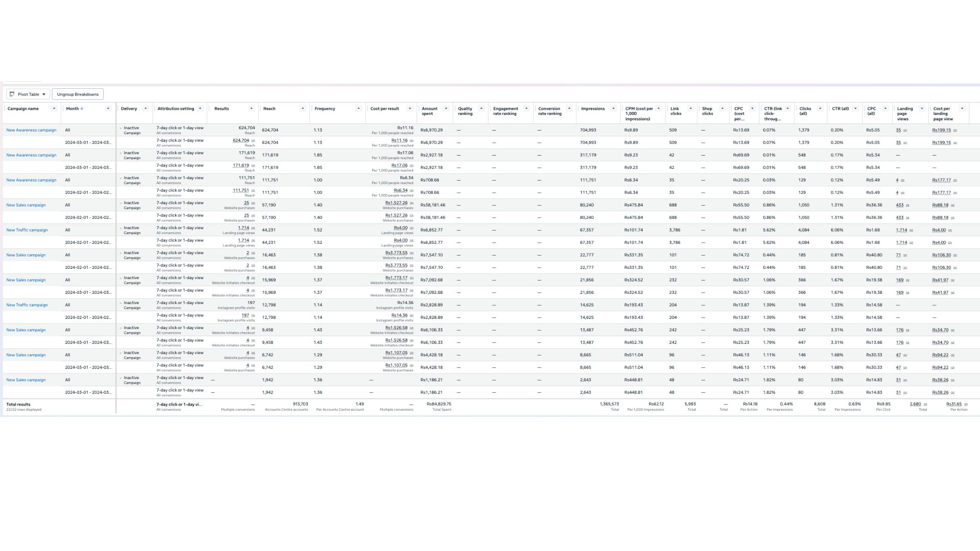Open the first New Awareness campaign link
Viewport: 980px width, 551px height.
click(x=31, y=130)
